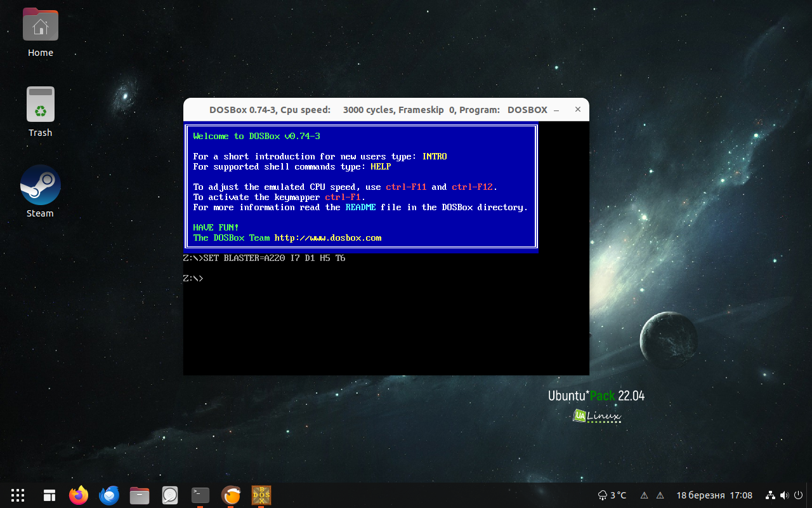
Task: Open the Home folder desktop icon
Action: [41, 32]
